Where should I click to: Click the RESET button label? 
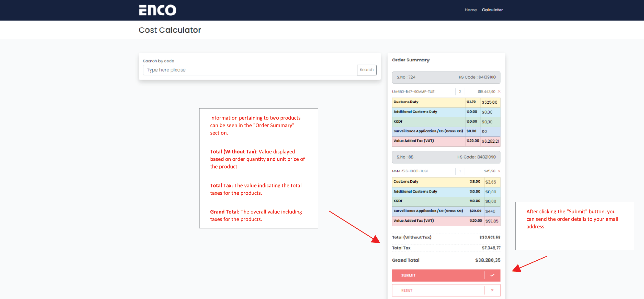point(407,291)
